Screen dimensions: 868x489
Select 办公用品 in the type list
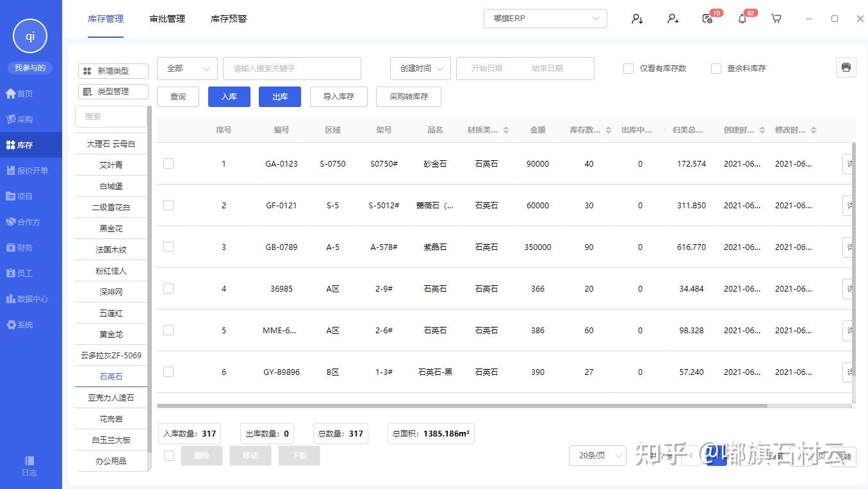[111, 461]
